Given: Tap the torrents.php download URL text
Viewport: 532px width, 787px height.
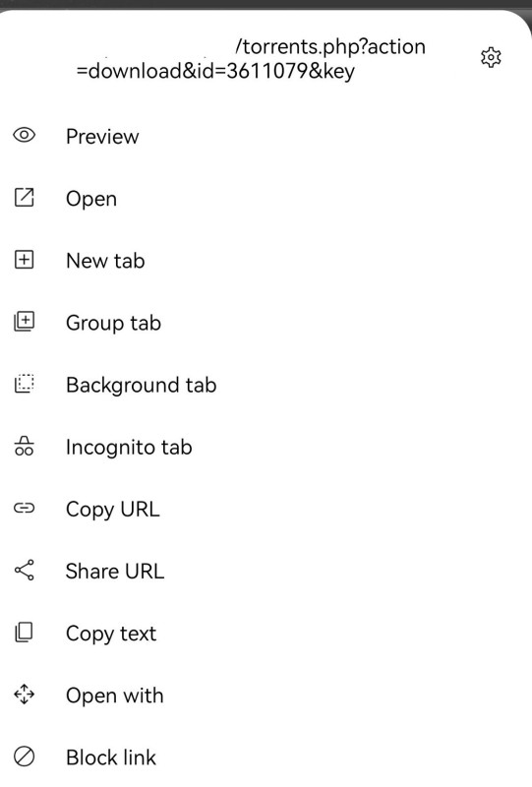Looking at the screenshot, I should [251, 59].
